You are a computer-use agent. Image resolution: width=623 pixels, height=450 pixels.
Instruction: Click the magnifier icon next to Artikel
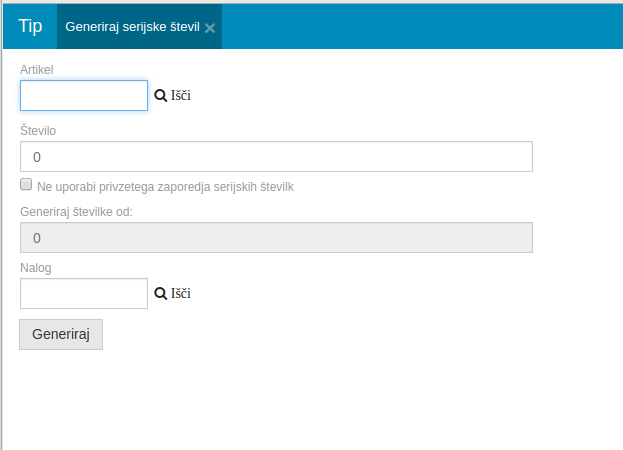[160, 96]
